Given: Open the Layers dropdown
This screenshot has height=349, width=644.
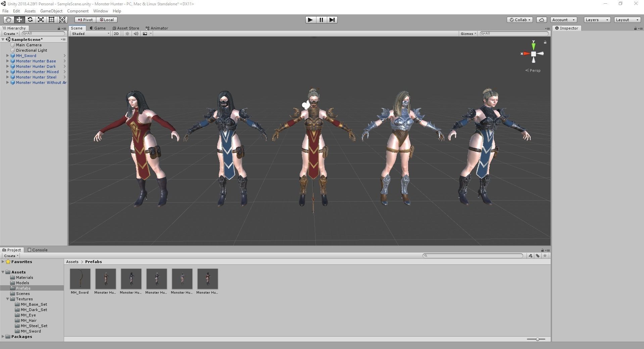Looking at the screenshot, I should coord(597,20).
